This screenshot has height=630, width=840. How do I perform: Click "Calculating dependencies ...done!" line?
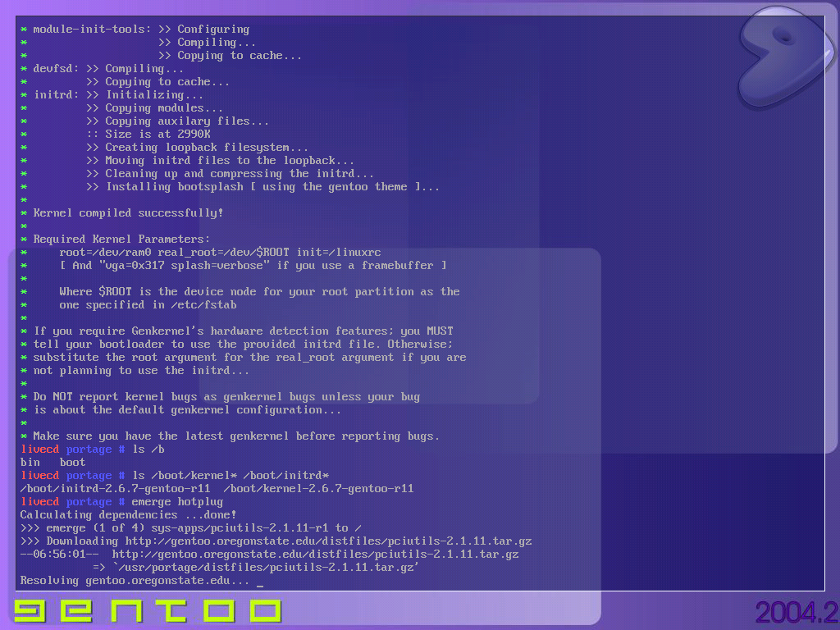pos(128,515)
